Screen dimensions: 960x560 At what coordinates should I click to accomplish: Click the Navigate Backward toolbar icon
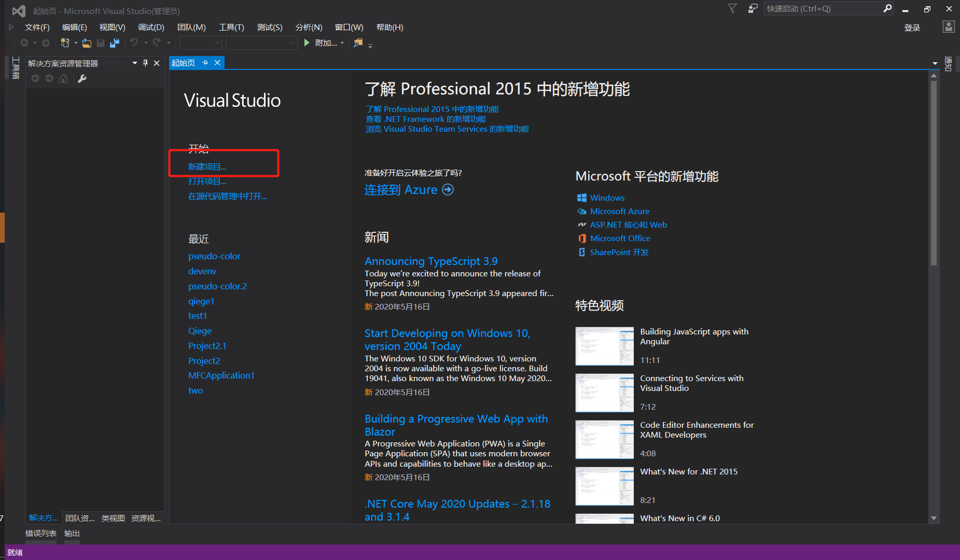[24, 43]
